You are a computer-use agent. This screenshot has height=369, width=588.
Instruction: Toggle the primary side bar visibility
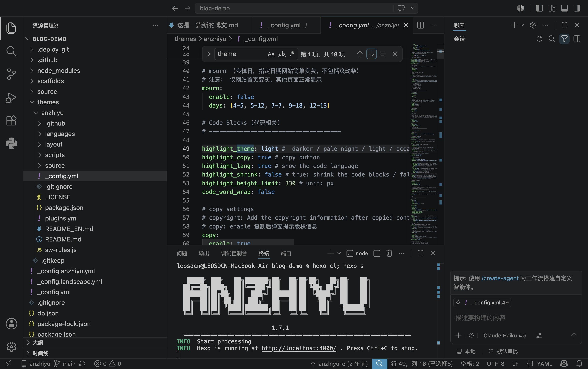click(x=539, y=8)
